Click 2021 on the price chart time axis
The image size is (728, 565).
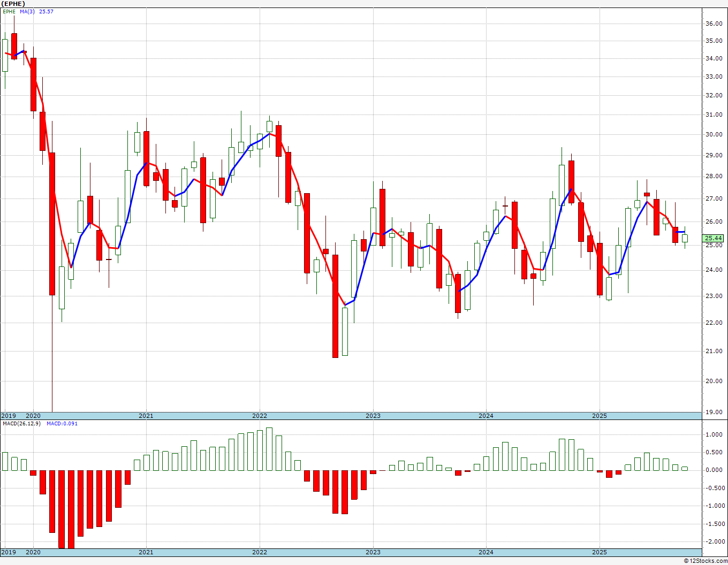point(146,416)
